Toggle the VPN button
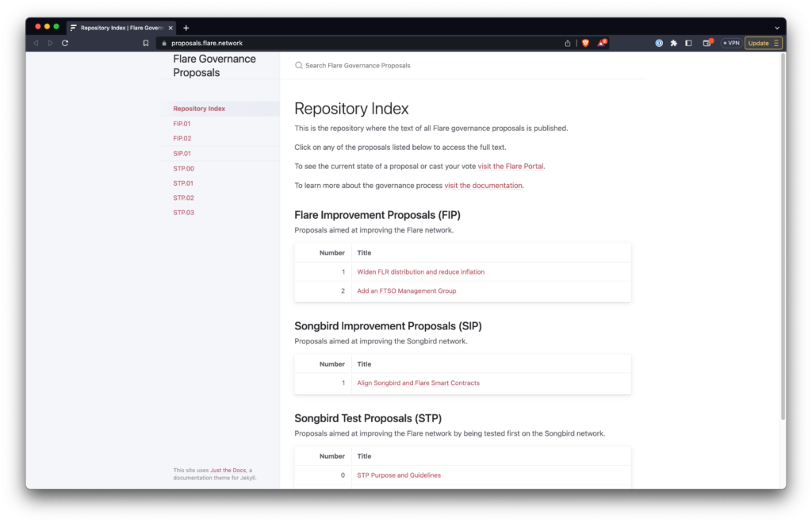The image size is (812, 523). coord(731,43)
